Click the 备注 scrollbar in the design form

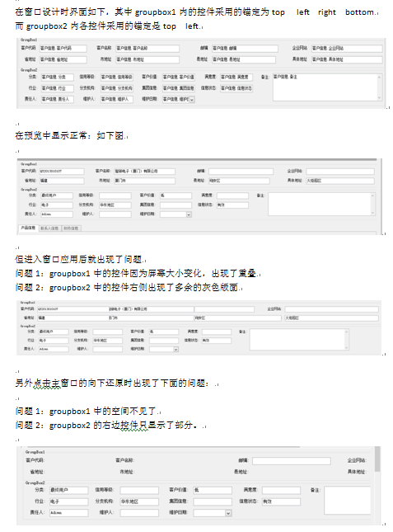coord(380,87)
